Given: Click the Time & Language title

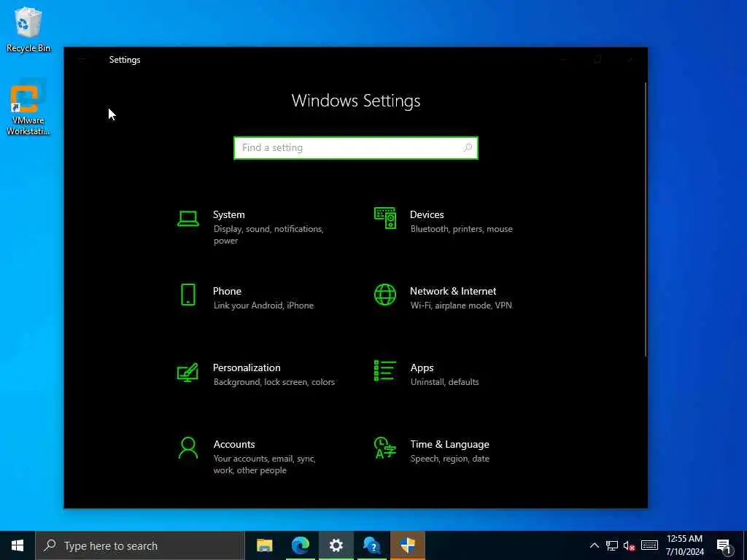Looking at the screenshot, I should click(x=449, y=445).
